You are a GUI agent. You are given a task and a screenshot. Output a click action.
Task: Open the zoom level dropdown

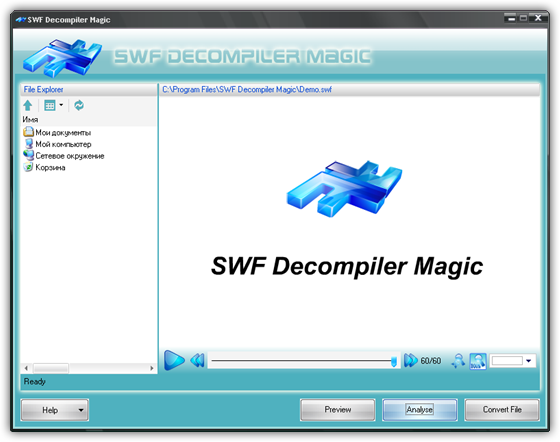(x=529, y=361)
